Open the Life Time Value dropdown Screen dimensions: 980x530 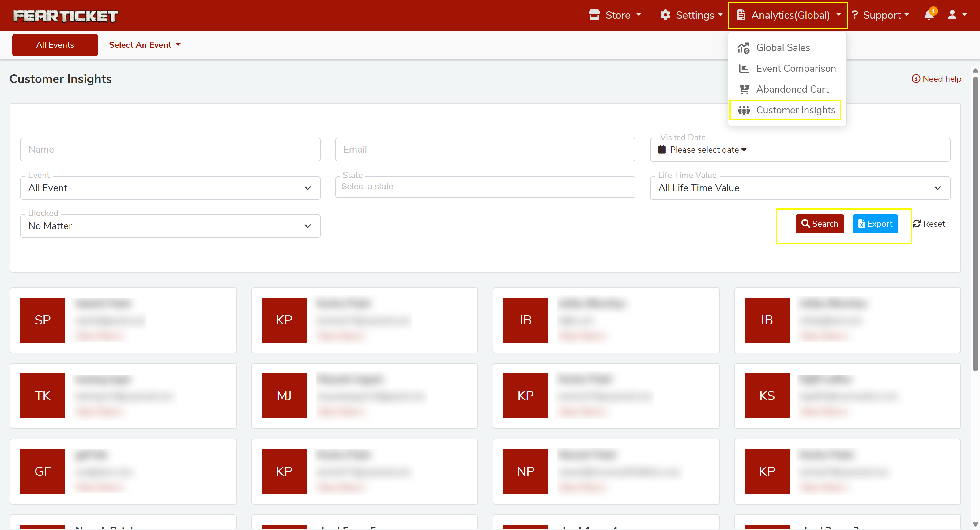click(800, 188)
